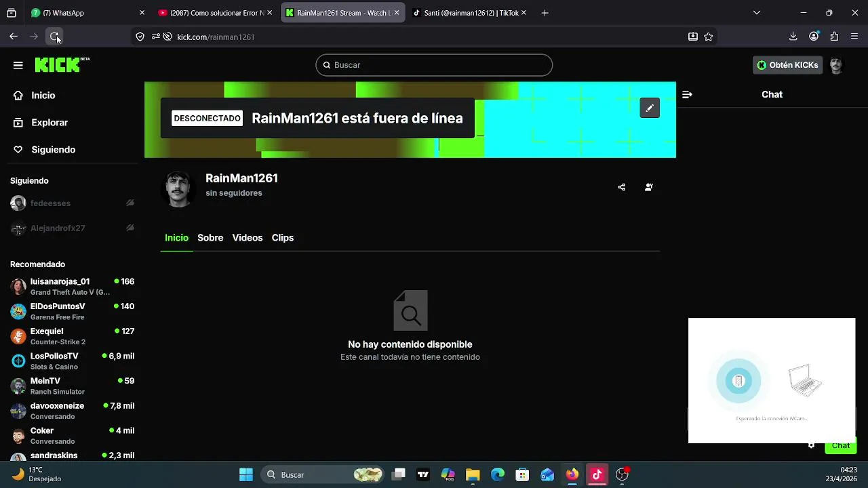Viewport: 868px width, 488px height.
Task: Open a new browser tab
Action: point(545,13)
